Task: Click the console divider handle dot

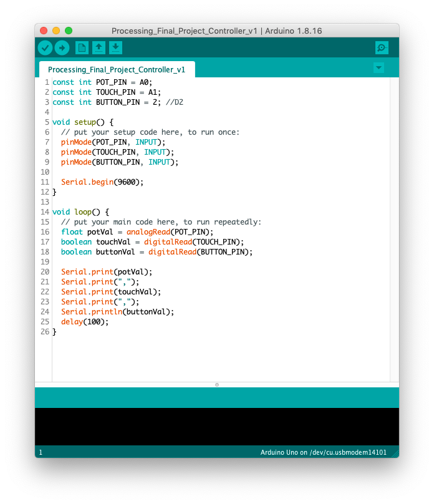Action: [x=217, y=385]
